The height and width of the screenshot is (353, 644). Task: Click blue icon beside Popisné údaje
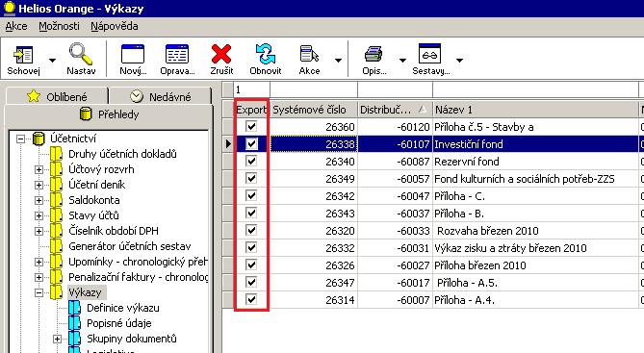(x=75, y=323)
